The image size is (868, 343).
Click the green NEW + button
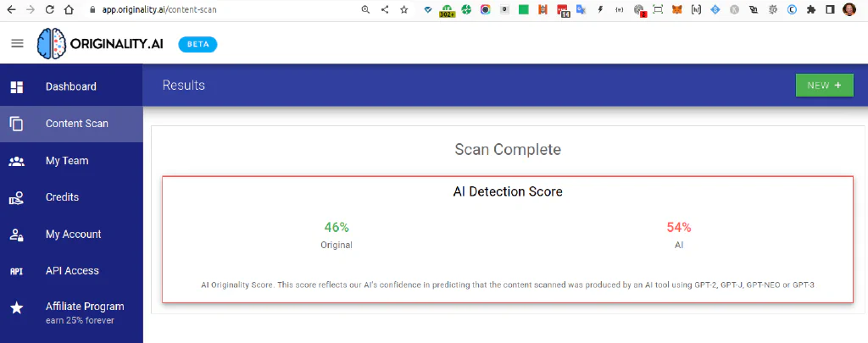click(824, 86)
